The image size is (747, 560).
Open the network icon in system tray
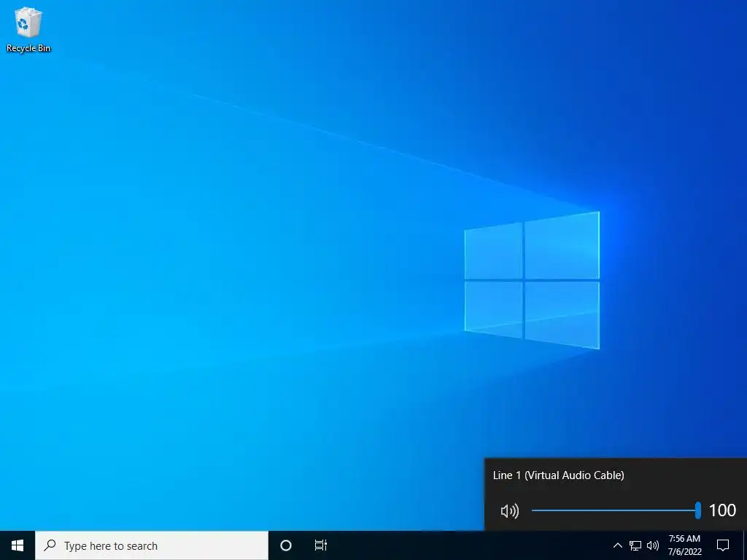point(635,545)
